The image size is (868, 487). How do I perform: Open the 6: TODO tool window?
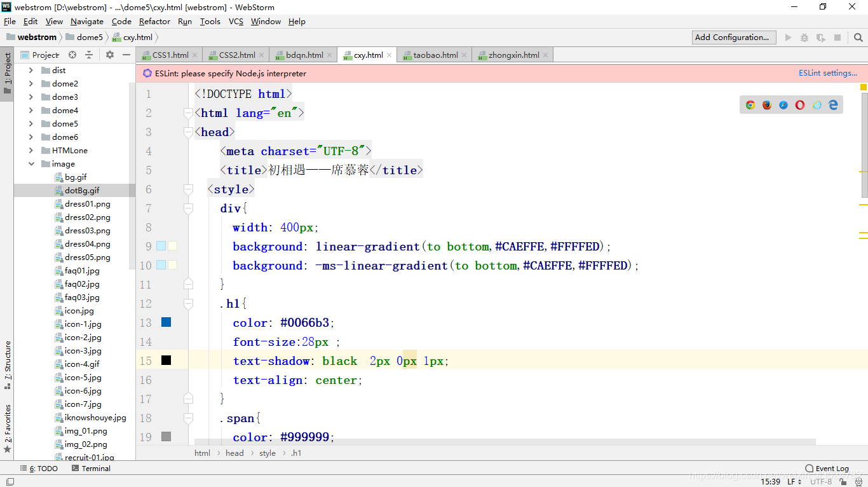[39, 469]
